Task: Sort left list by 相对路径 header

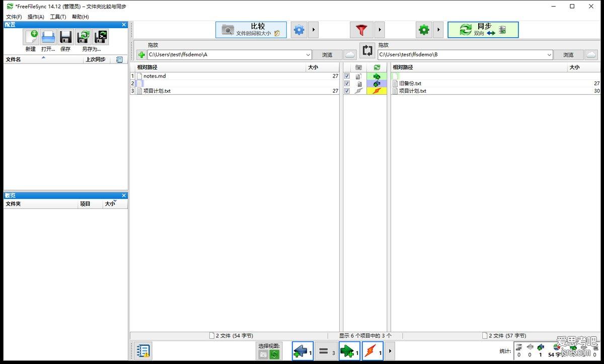Action: click(220, 67)
